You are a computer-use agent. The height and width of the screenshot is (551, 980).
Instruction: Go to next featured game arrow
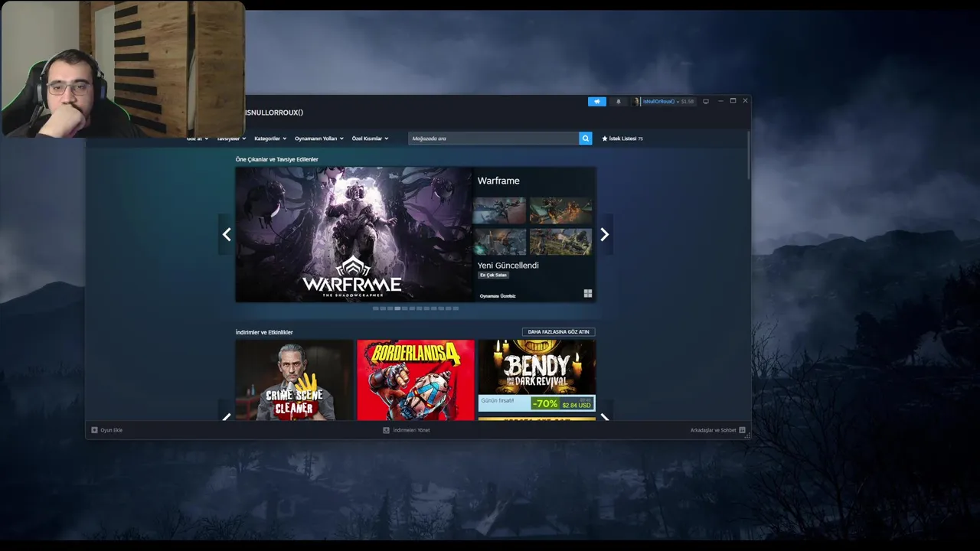(605, 234)
